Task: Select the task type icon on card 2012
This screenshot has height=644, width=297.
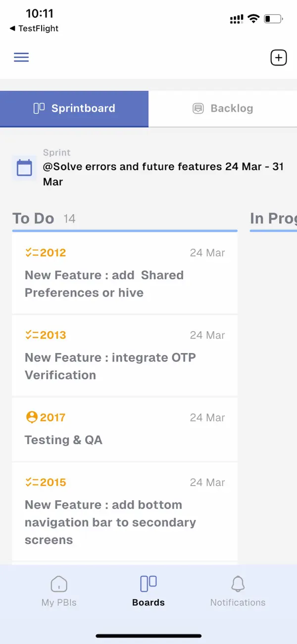Action: pyautogui.click(x=32, y=252)
